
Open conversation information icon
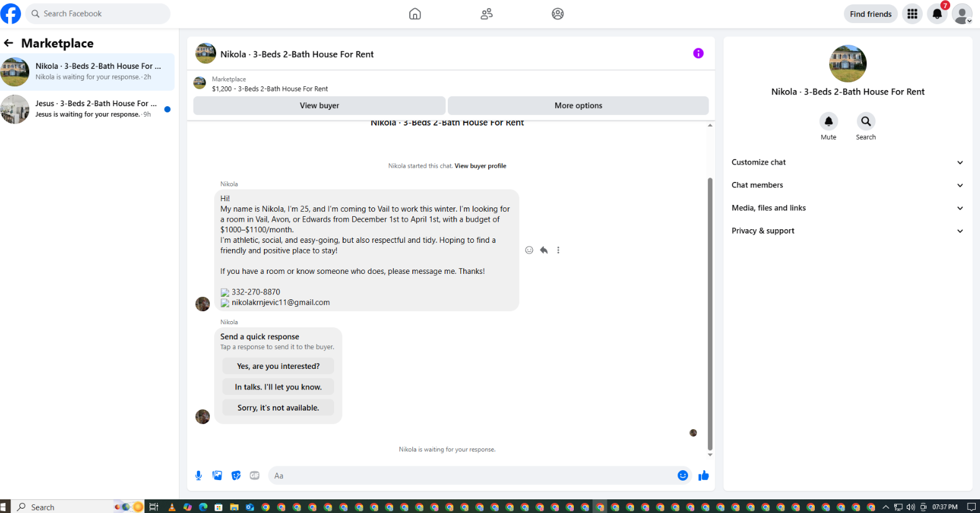coord(698,53)
